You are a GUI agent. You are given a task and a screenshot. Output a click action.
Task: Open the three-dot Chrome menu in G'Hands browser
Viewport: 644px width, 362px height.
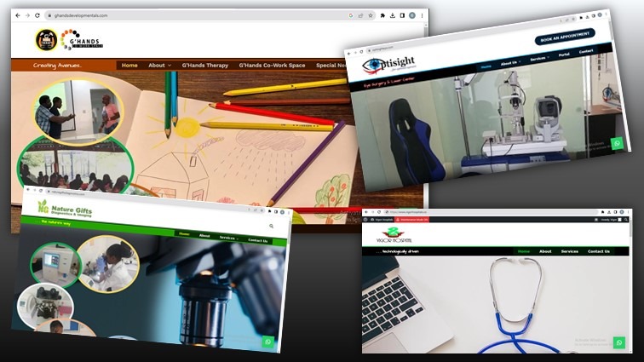422,15
